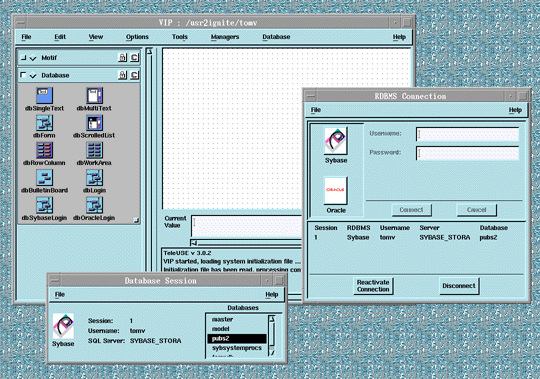This screenshot has height=379, width=540.
Task: Select Sybase icon in RDBMS Connection window
Action: click(x=335, y=140)
